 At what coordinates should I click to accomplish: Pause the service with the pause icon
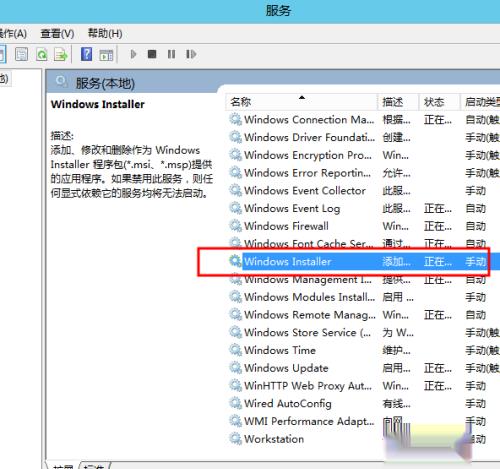click(x=171, y=54)
